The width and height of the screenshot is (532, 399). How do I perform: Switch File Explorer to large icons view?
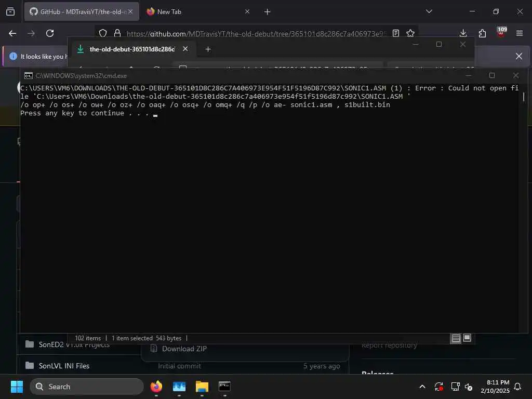[x=467, y=338]
